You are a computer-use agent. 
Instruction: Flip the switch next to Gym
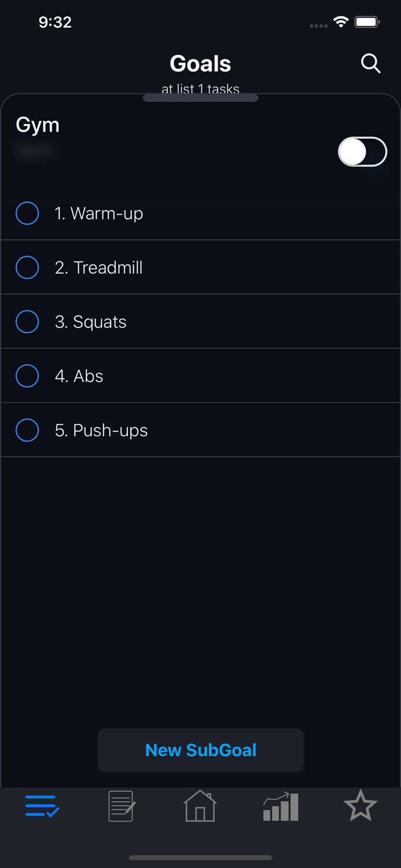click(x=362, y=152)
